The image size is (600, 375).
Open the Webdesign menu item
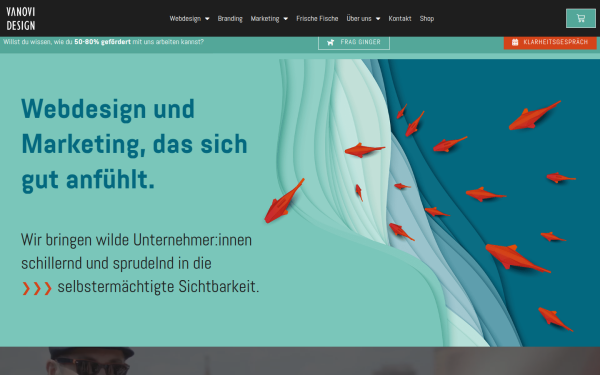coord(185,18)
